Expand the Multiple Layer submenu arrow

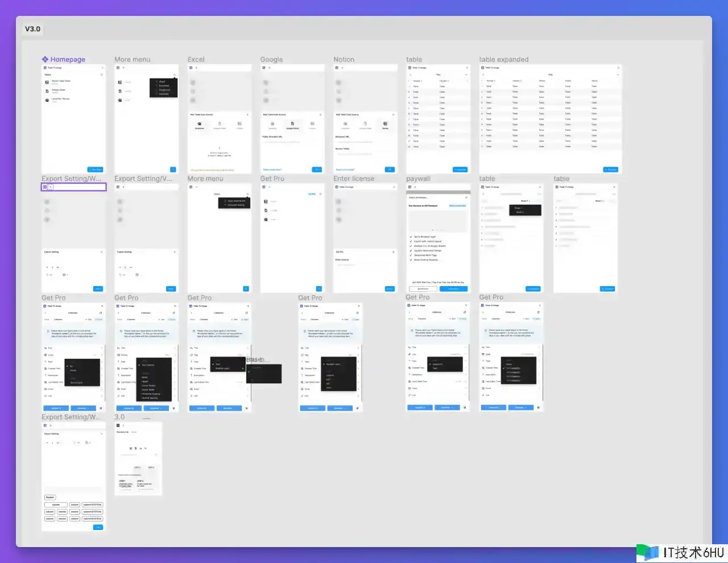tap(243, 369)
